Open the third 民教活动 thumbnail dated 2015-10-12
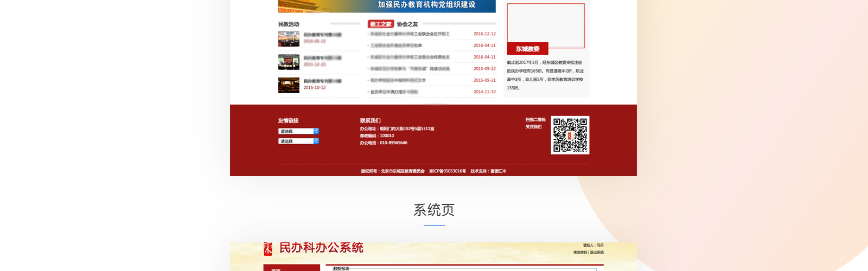 coord(289,85)
